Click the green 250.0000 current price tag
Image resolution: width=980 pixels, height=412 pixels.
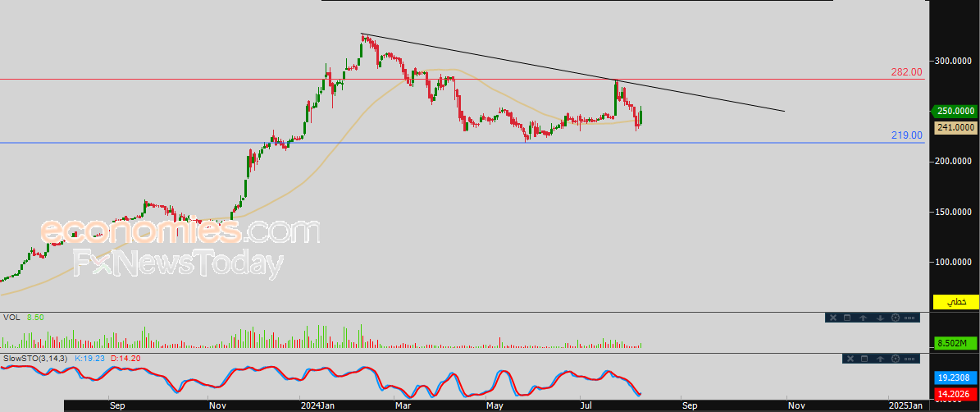[x=955, y=111]
